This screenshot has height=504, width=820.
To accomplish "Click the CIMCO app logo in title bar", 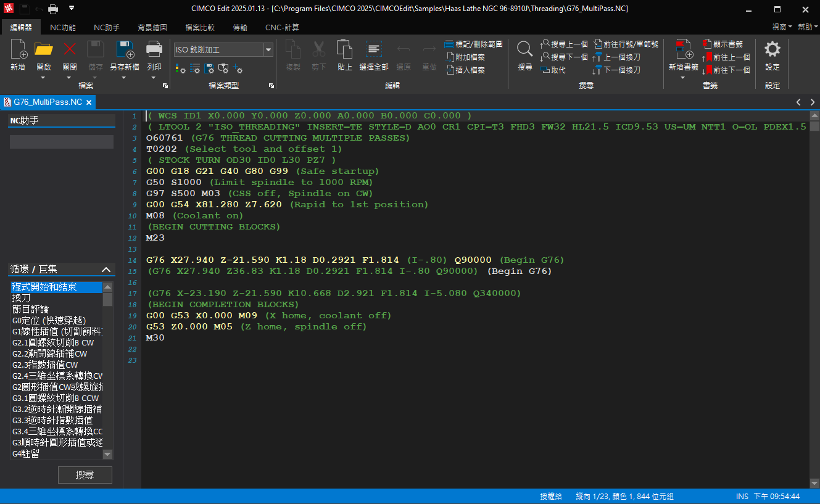I will pyautogui.click(x=9, y=9).
